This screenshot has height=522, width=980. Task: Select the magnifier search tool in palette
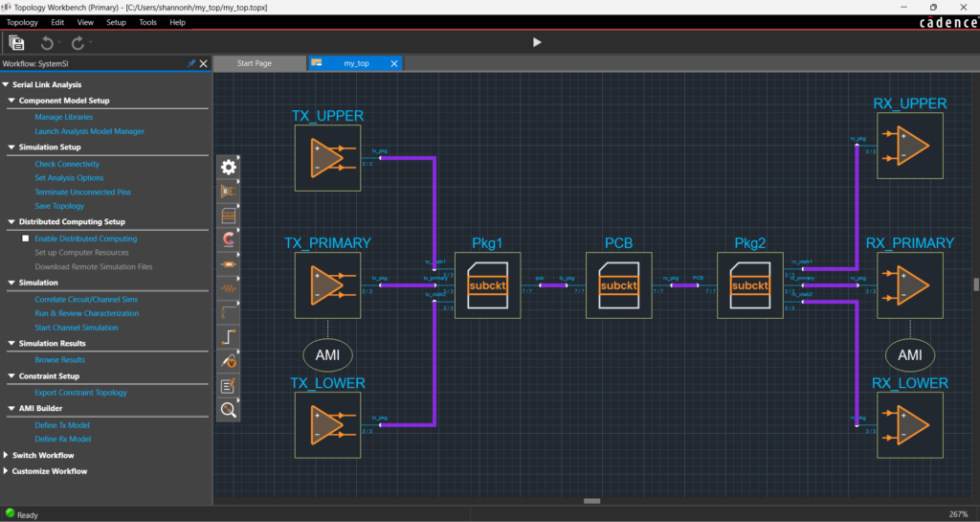tap(228, 410)
